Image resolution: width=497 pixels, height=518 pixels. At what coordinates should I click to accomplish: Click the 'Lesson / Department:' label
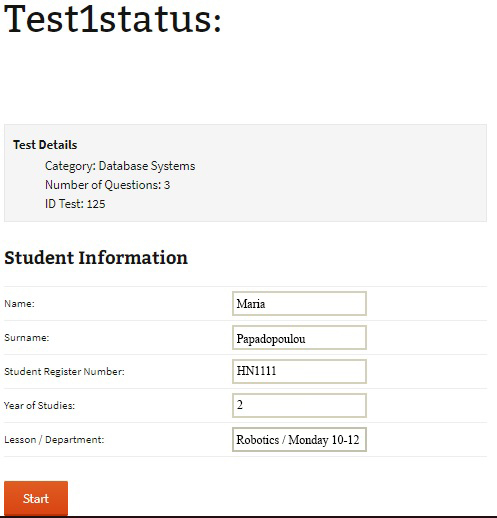[x=54, y=440]
